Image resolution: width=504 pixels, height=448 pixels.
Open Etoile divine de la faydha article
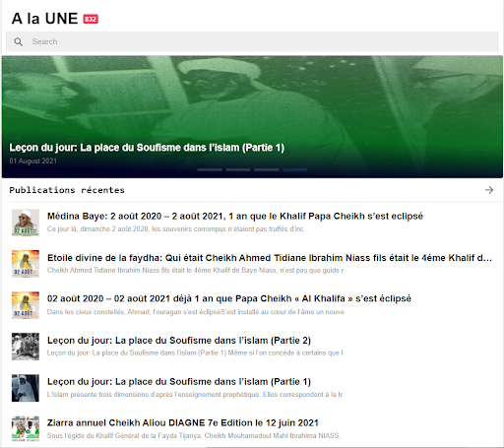(x=270, y=258)
